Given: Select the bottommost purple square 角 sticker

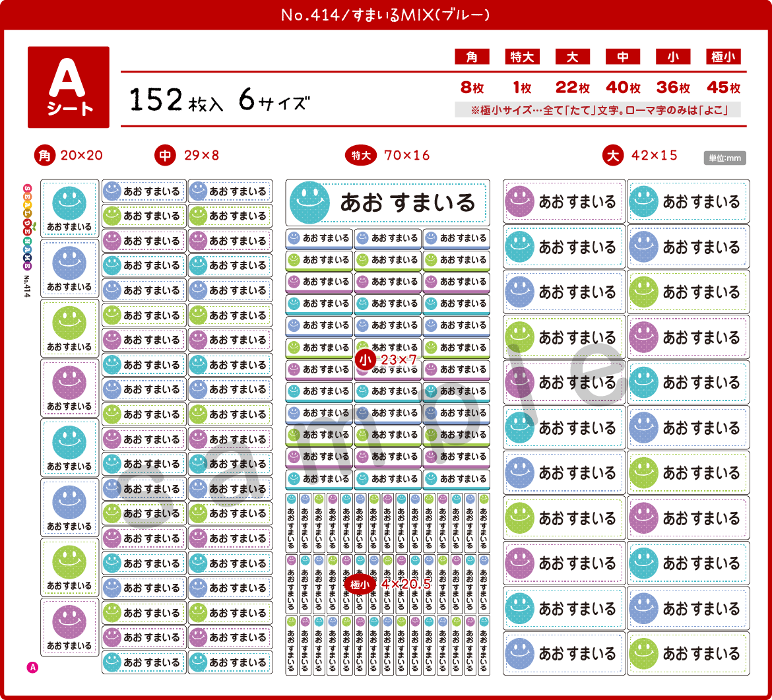Looking at the screenshot, I should coord(69,627).
